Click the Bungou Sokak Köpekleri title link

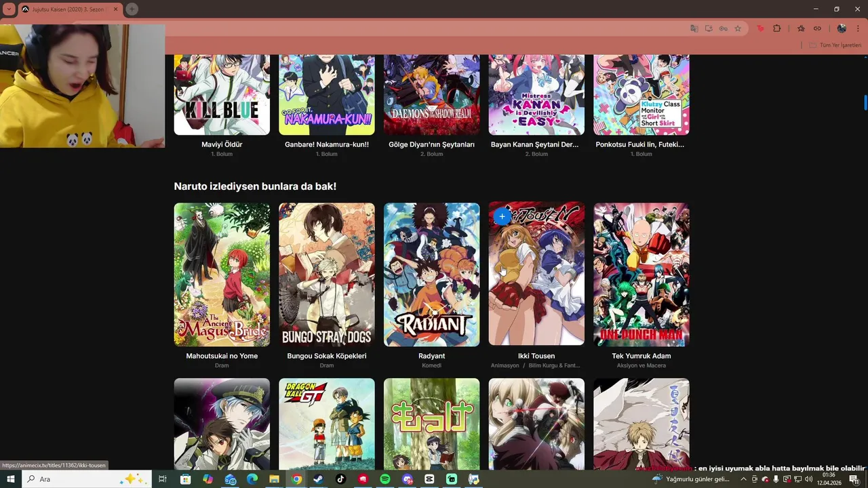[327, 356]
